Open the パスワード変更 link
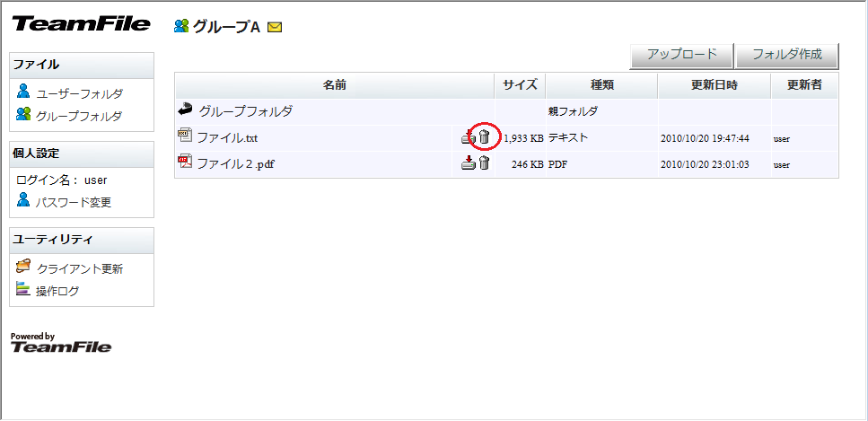Image resolution: width=868 pixels, height=421 pixels. coord(74,202)
